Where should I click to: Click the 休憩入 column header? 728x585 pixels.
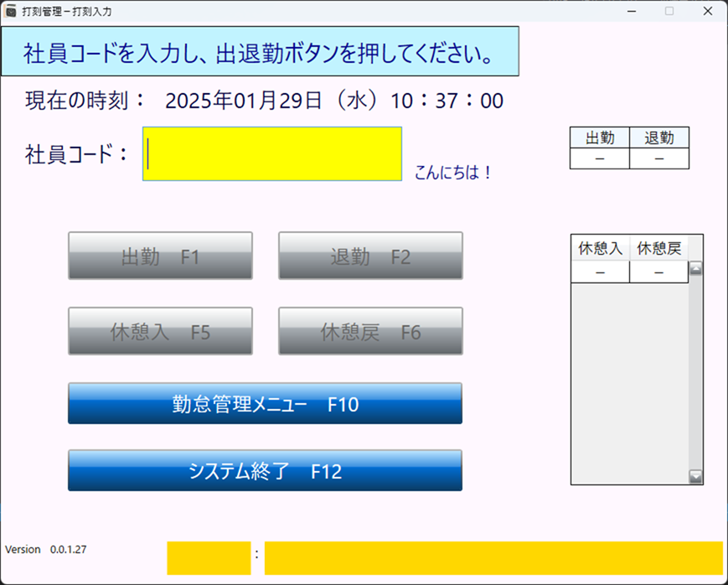[601, 249]
